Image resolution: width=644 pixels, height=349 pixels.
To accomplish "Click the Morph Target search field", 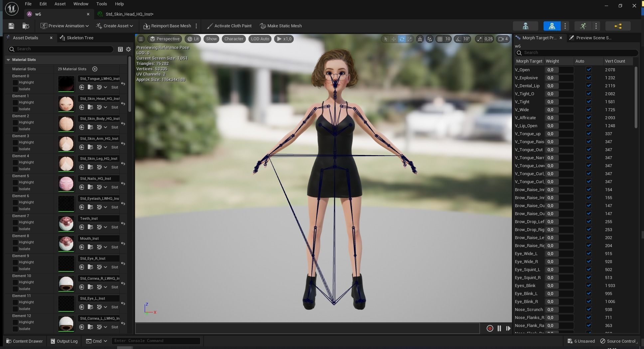I will [576, 53].
